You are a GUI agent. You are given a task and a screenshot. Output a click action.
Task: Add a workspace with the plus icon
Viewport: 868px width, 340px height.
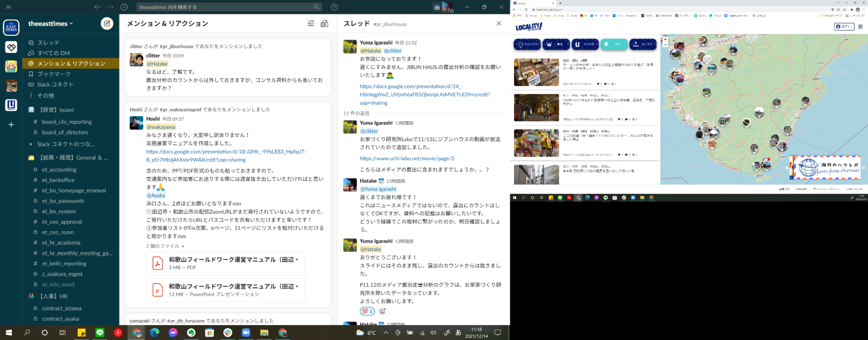(11, 125)
